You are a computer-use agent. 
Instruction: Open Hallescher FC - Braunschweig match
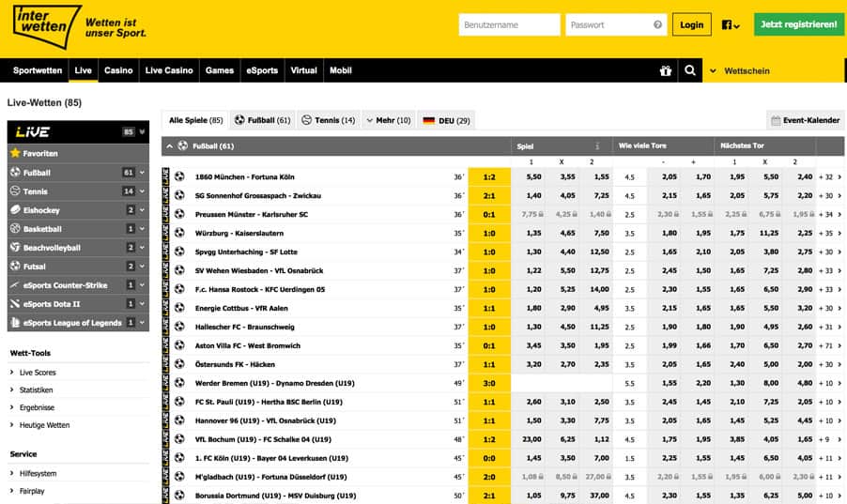click(x=245, y=327)
